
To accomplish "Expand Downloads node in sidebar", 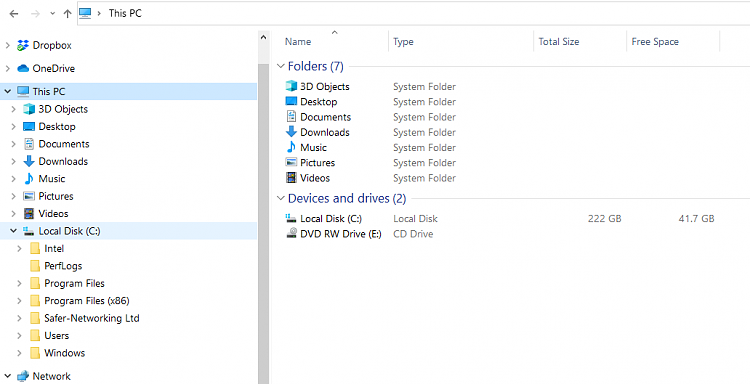I will tap(14, 161).
